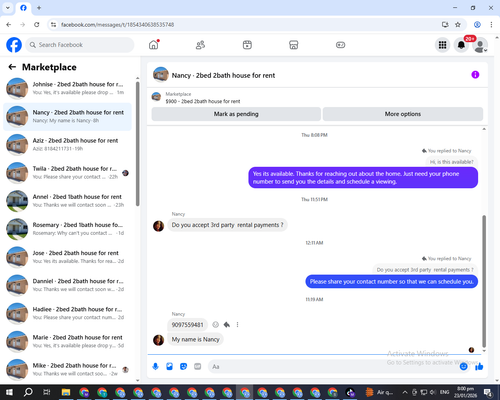Viewport: 500px width, 400px height.
Task: Open the Rosemary conversation
Action: tap(67, 229)
